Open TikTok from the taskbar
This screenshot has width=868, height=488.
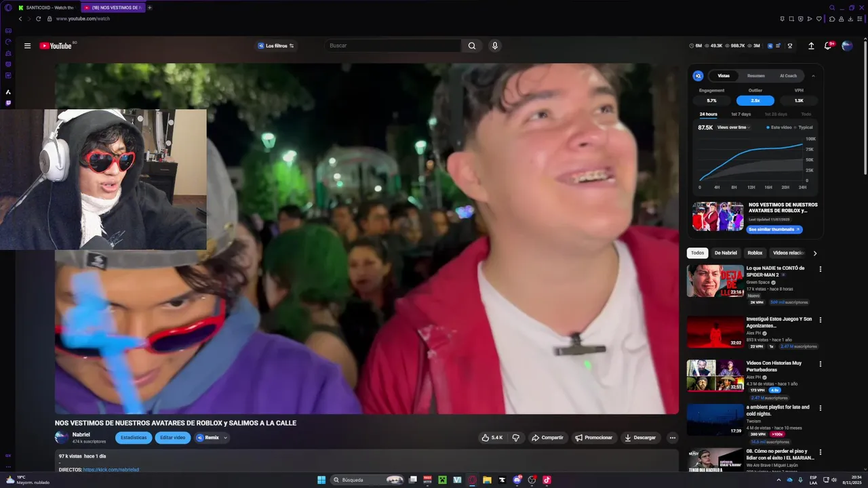tap(547, 480)
